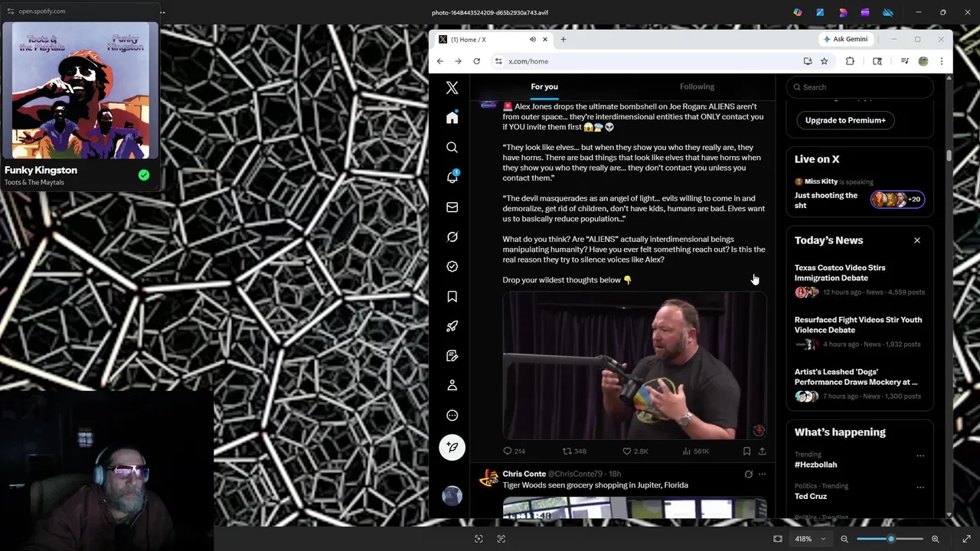Open Ted Cruz trending topic
The image size is (980, 551).
pyautogui.click(x=811, y=496)
